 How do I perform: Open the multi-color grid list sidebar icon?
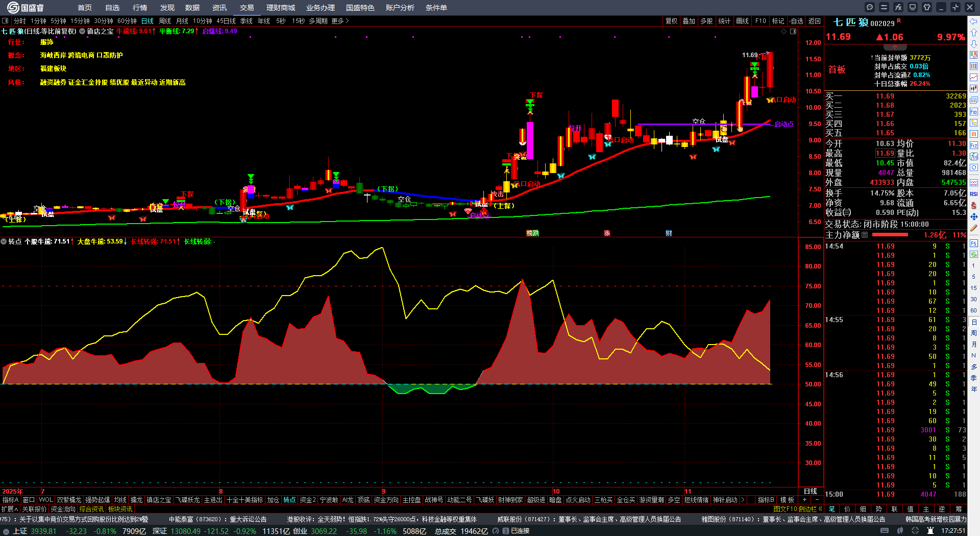pyautogui.click(x=974, y=66)
